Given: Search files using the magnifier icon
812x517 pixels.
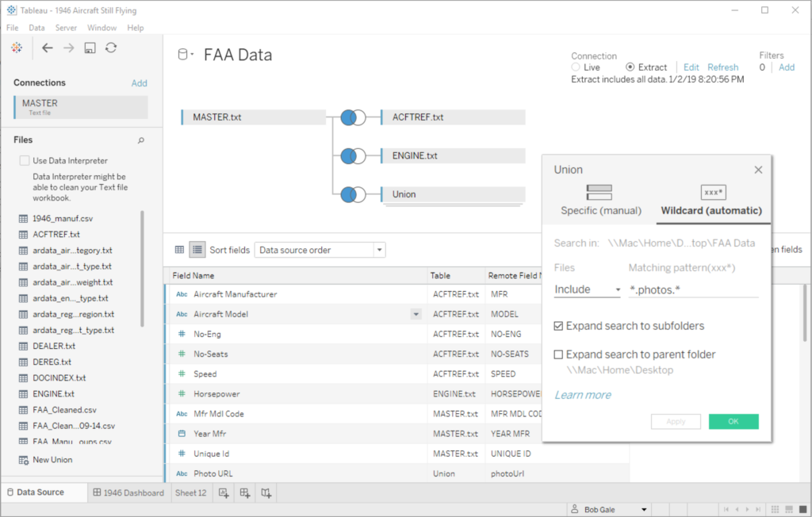Looking at the screenshot, I should tap(141, 140).
